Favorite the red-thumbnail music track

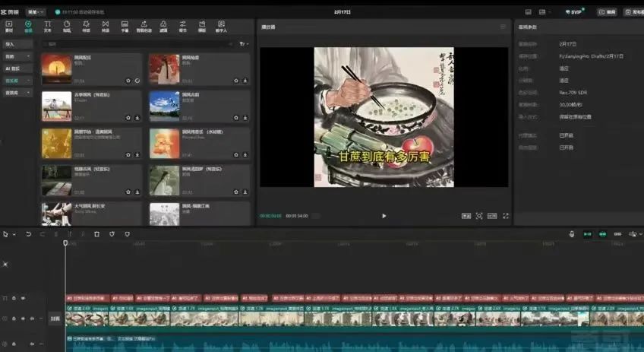pyautogui.click(x=236, y=81)
